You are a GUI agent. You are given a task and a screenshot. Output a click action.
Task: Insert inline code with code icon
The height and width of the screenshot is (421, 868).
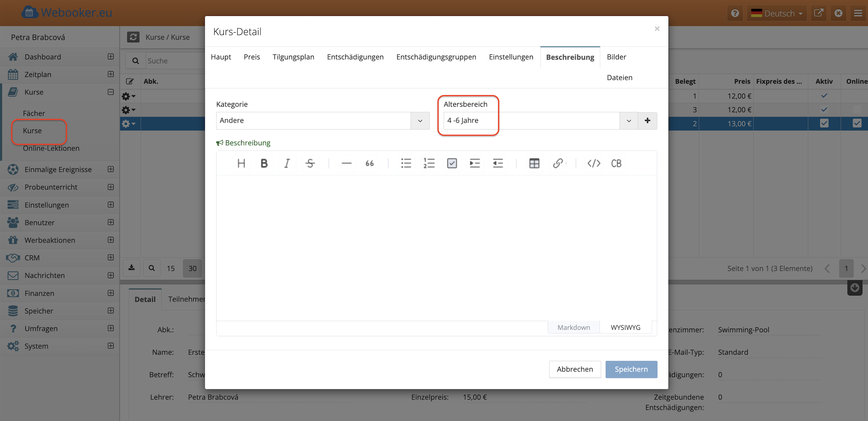point(594,163)
